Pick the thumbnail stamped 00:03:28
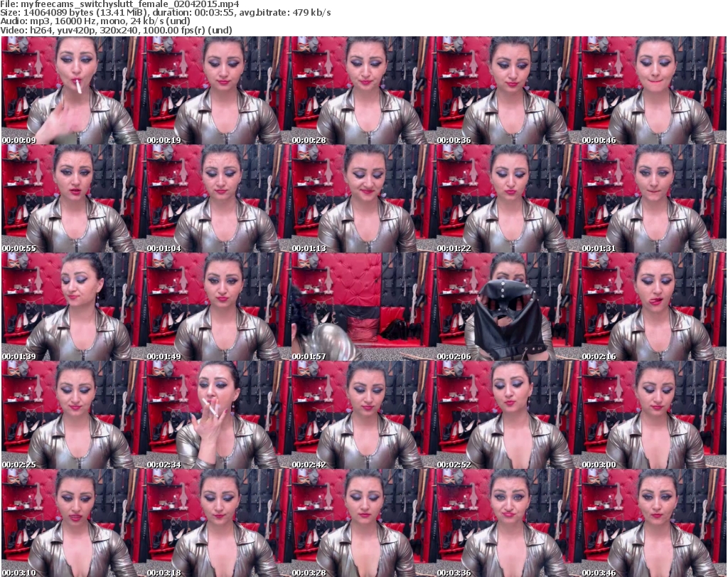The height and width of the screenshot is (577, 728). [363, 523]
